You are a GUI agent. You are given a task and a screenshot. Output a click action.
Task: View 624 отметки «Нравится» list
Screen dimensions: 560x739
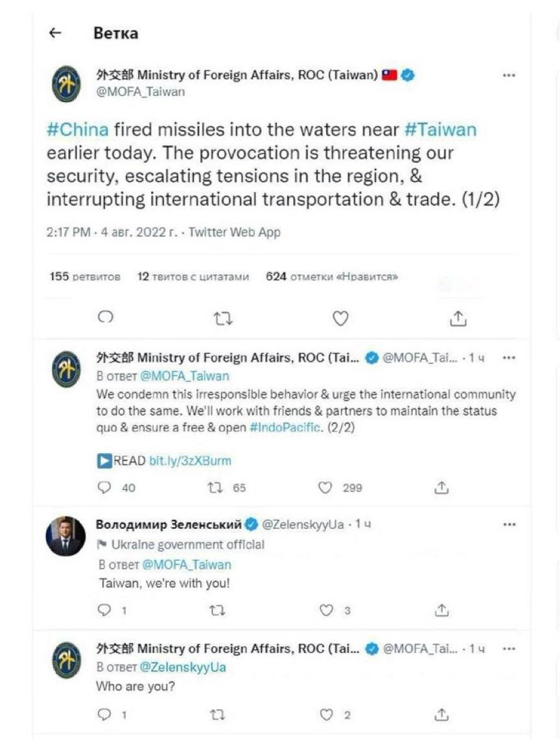point(332,277)
